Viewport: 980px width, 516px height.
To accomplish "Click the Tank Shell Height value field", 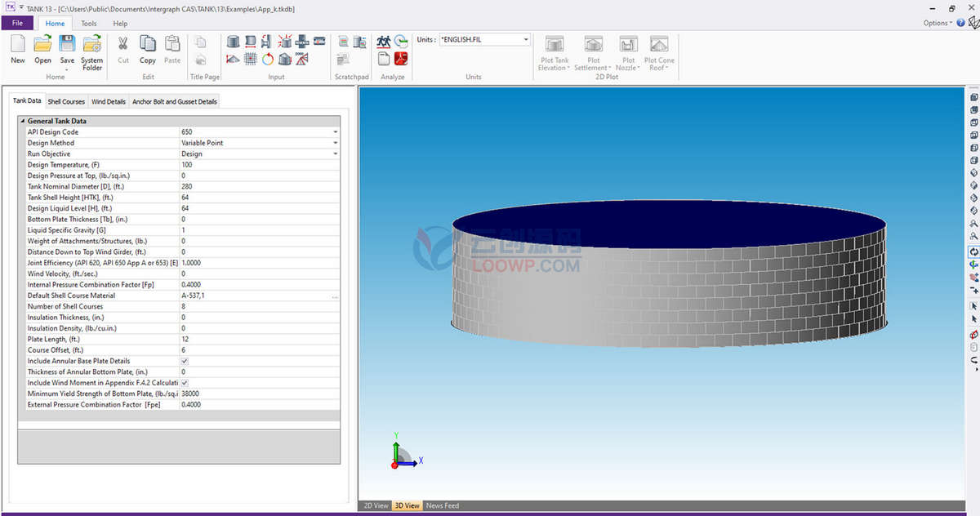I will click(x=260, y=198).
